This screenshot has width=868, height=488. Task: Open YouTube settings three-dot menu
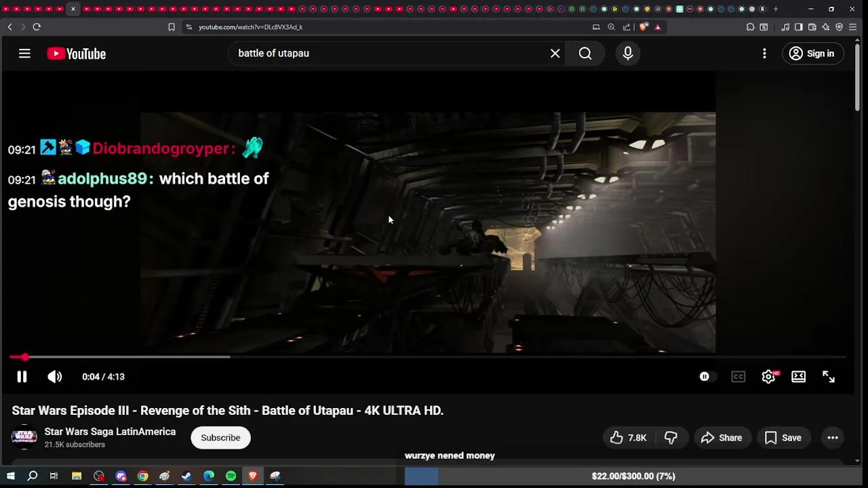pos(764,54)
